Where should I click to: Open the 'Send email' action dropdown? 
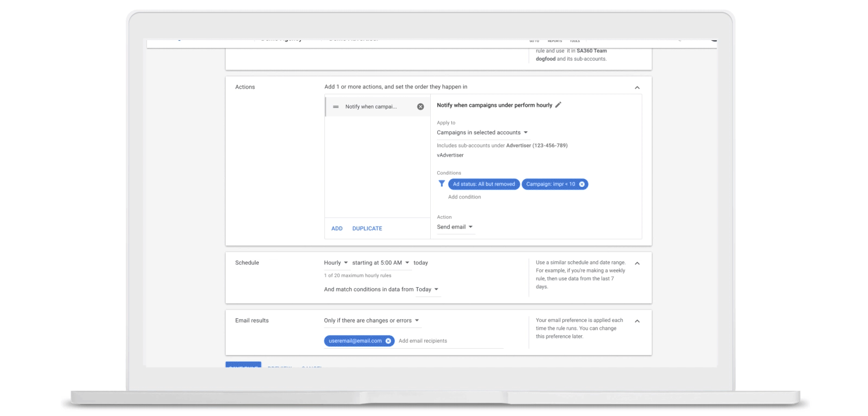pyautogui.click(x=455, y=227)
